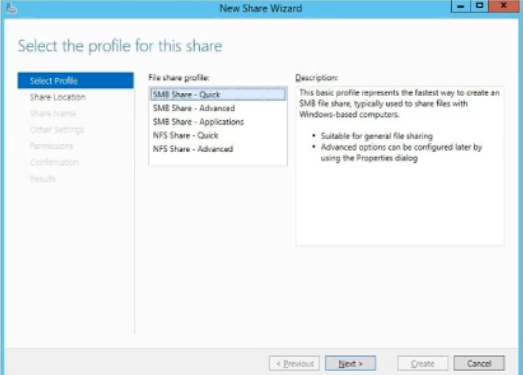Click the Next > button

point(350,363)
